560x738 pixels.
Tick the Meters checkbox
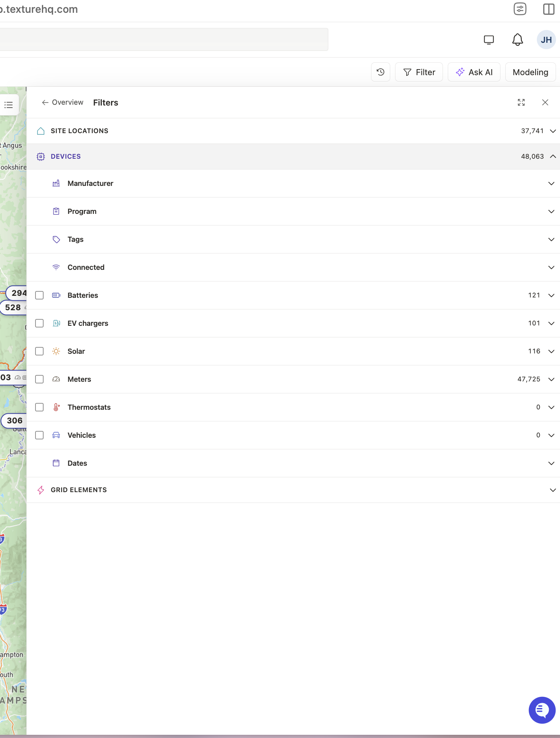[39, 379]
